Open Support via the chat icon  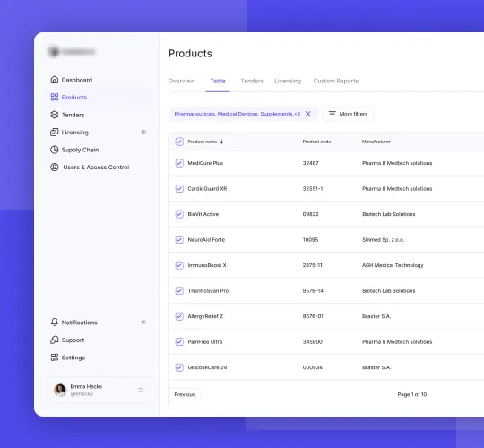click(x=55, y=340)
